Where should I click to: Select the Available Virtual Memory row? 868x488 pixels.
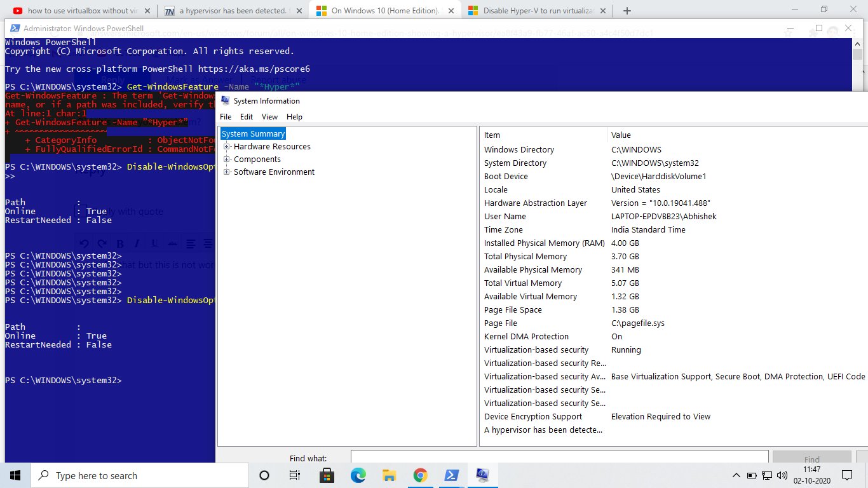coord(674,297)
